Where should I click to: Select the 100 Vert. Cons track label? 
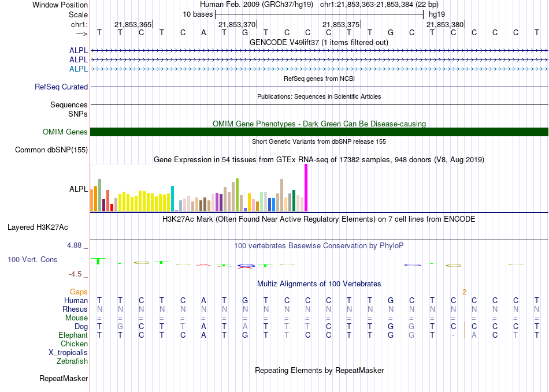click(32, 260)
